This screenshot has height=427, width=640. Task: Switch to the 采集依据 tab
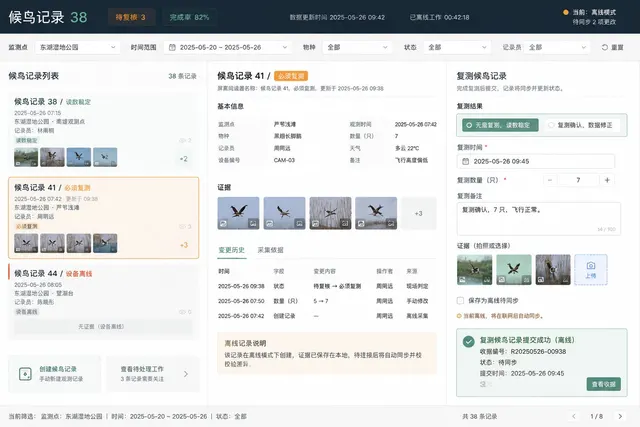point(270,250)
